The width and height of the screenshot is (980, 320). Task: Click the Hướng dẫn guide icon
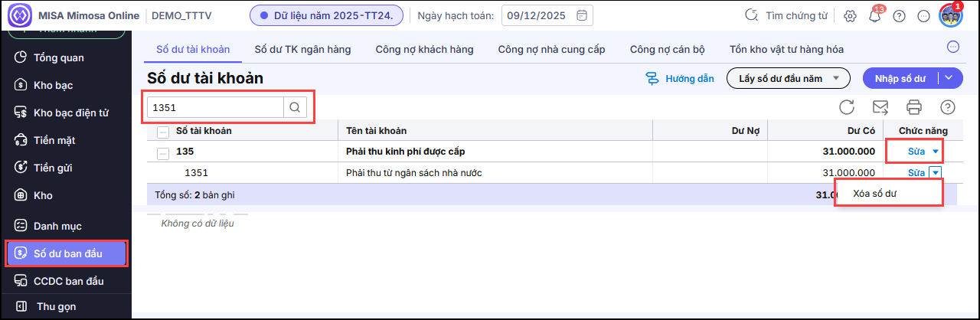click(652, 78)
